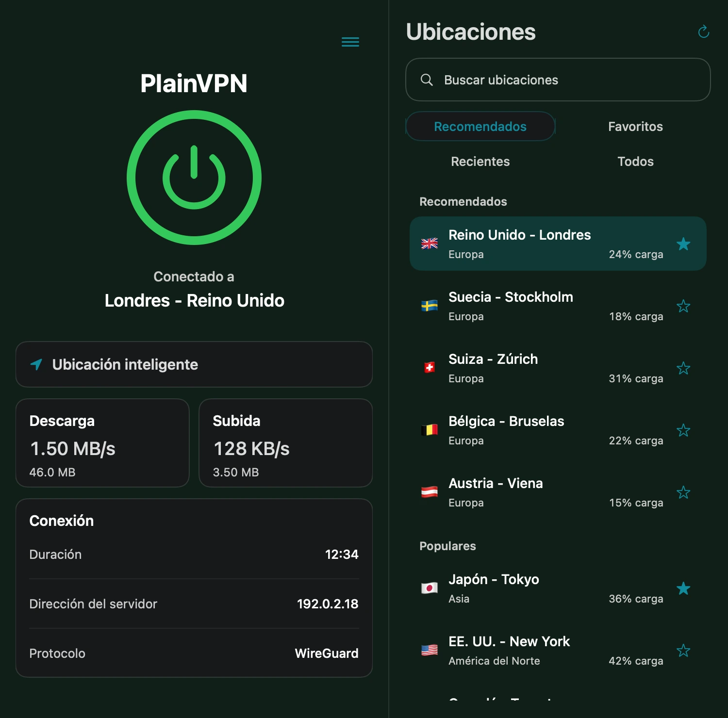
Task: Click the WireGuard protocol value
Action: (x=327, y=653)
